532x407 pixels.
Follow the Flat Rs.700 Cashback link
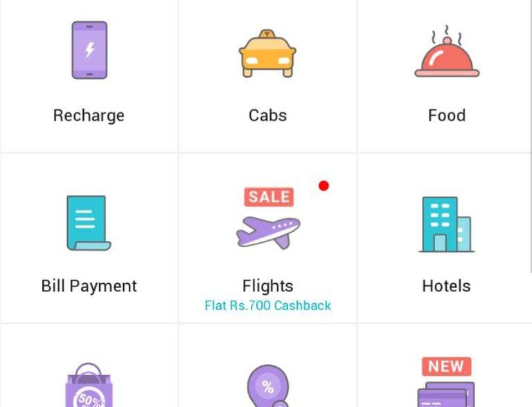pos(267,305)
